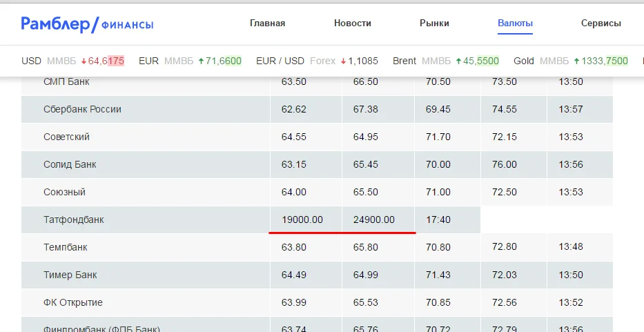644x332 pixels.
Task: Click the Темпбанк bank name
Action: pos(67,247)
